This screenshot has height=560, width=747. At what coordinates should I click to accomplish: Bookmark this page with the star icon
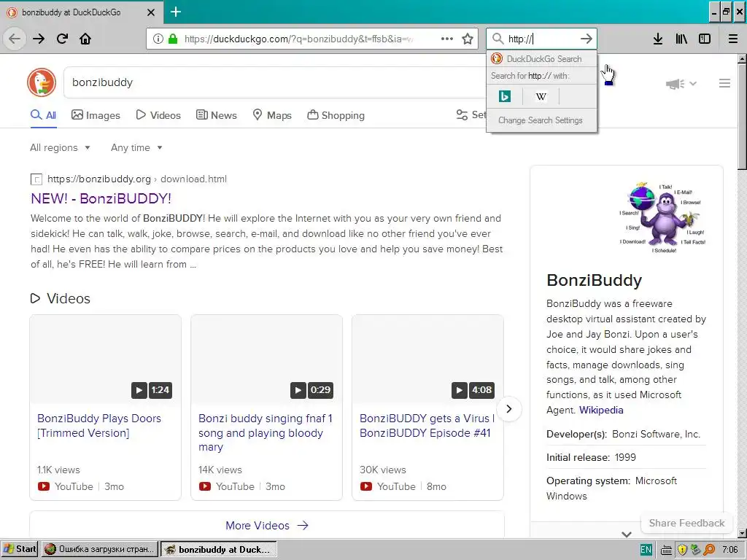[x=468, y=39]
